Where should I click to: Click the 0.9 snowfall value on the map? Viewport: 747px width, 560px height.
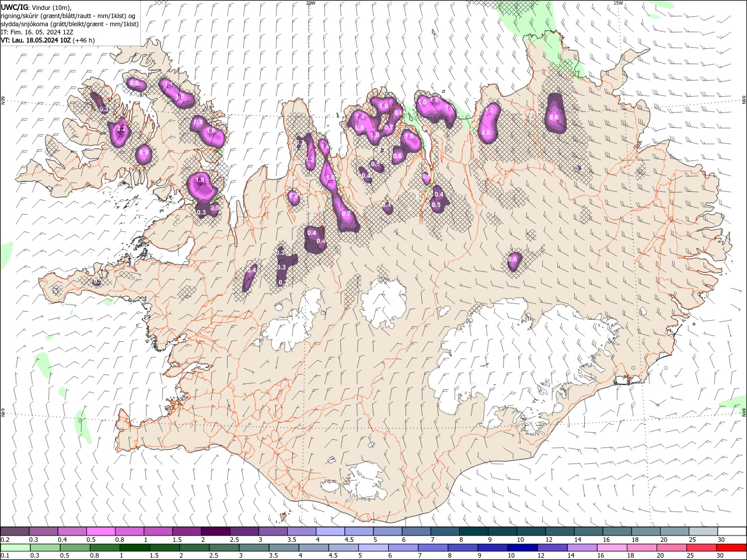(x=144, y=153)
